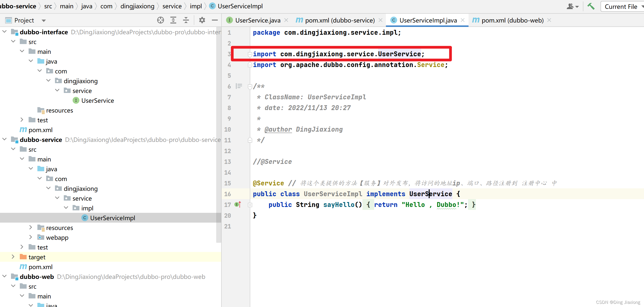Click the @Service annotation on line 15

(x=268, y=183)
